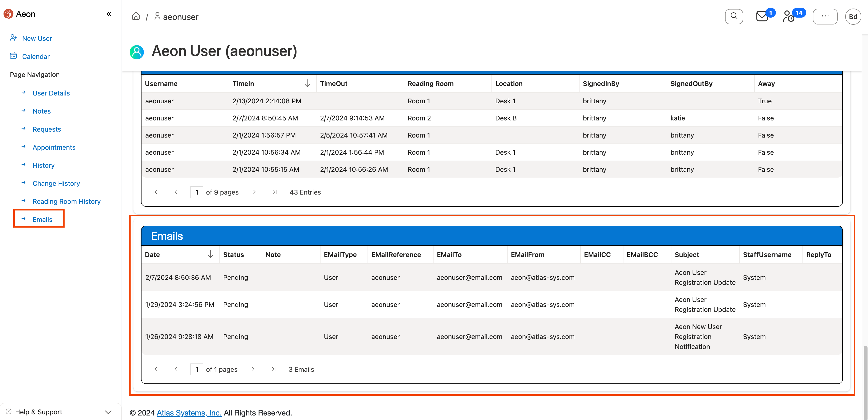
Task: Toggle Date sort arrow in Emails table
Action: [x=211, y=254]
